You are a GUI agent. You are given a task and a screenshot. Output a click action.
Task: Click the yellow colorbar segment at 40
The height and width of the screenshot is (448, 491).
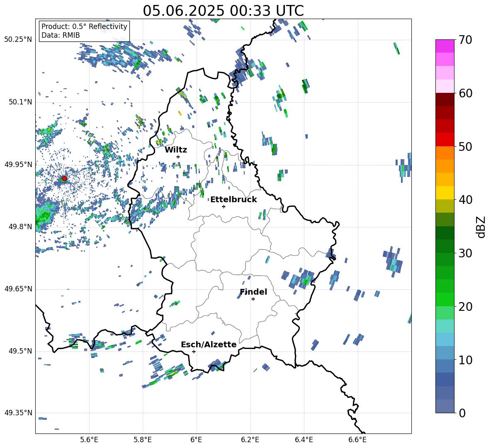[445, 193]
